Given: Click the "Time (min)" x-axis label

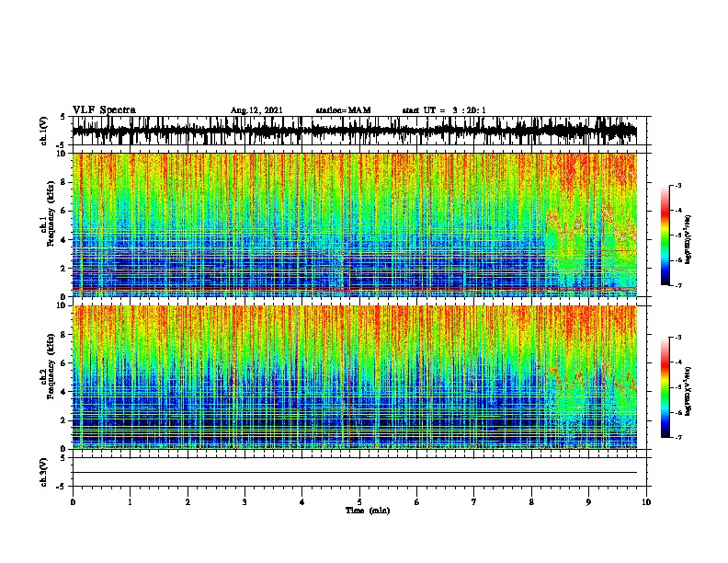Looking at the screenshot, I should (368, 511).
